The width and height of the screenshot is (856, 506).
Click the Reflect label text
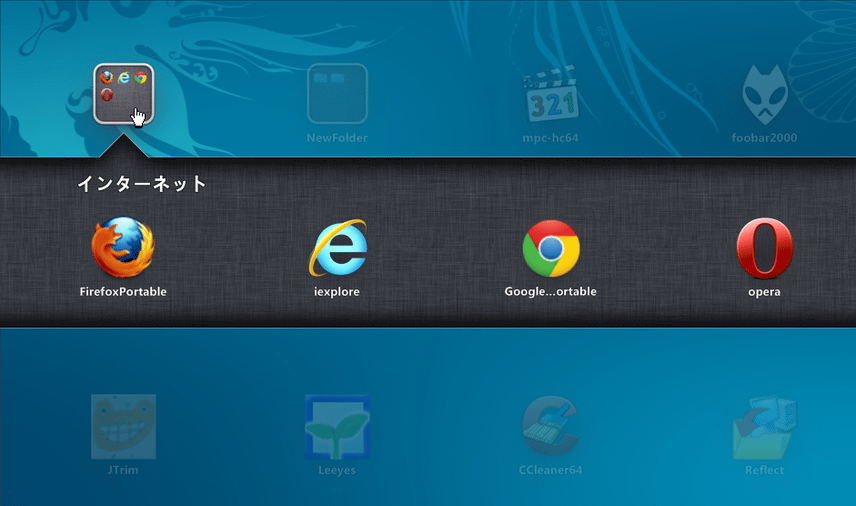[x=764, y=469]
